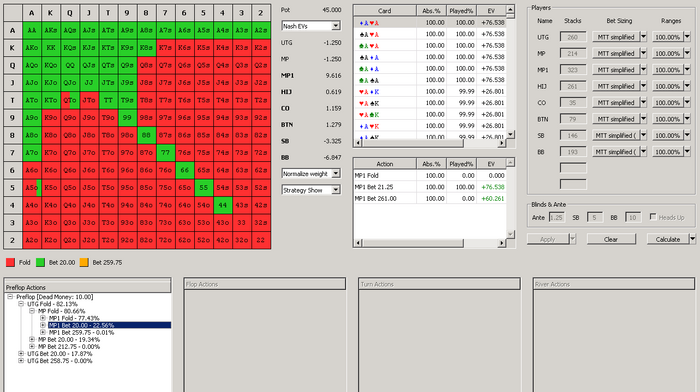Click the orange Bet 259.75 legend swatch
Viewport: 700px width, 392px height.
click(x=83, y=263)
